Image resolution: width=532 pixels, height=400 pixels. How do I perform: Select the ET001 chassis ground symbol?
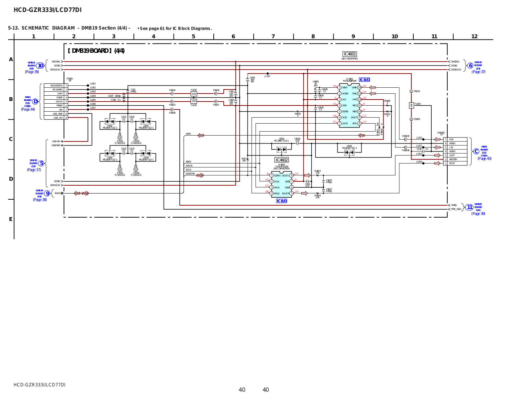(120, 137)
